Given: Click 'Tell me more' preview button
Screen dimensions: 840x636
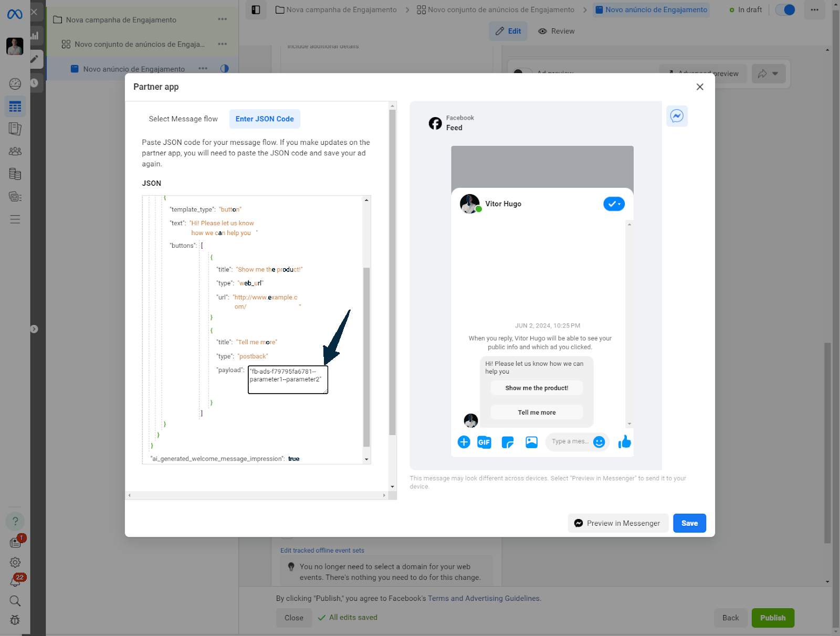Looking at the screenshot, I should pos(537,412).
